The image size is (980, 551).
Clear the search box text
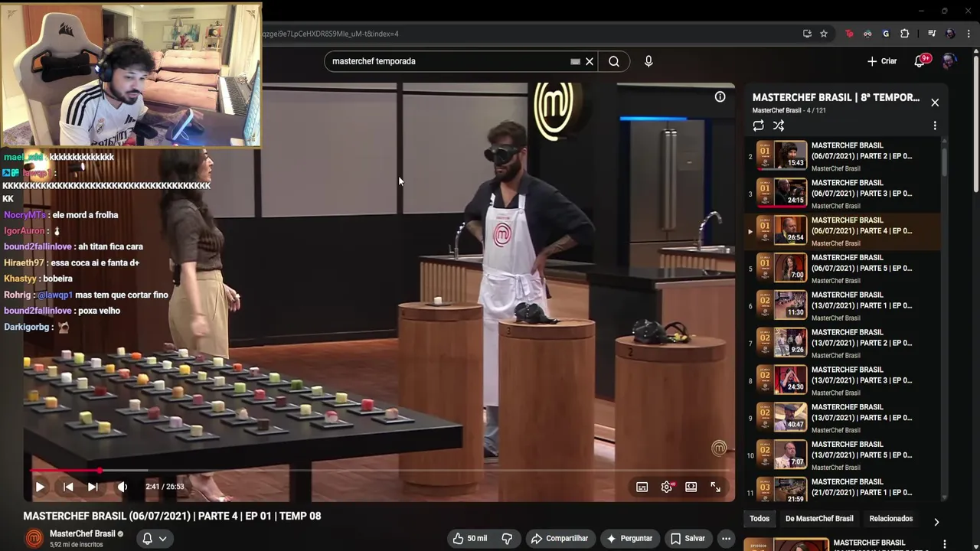pos(590,61)
